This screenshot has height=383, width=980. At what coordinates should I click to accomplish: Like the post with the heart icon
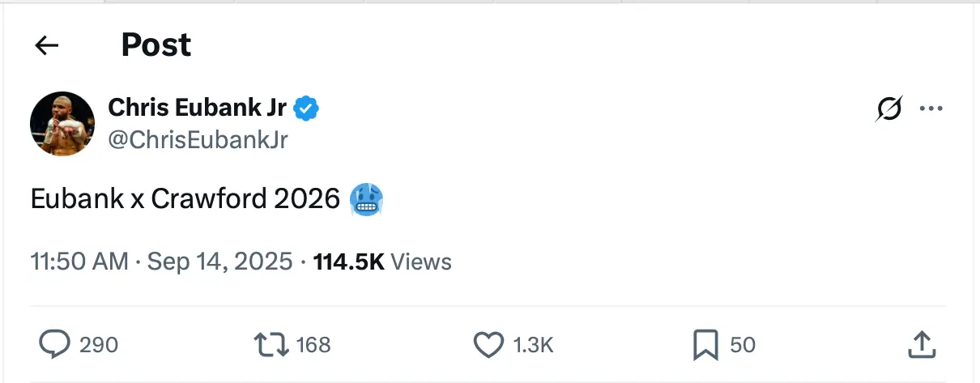(488, 345)
